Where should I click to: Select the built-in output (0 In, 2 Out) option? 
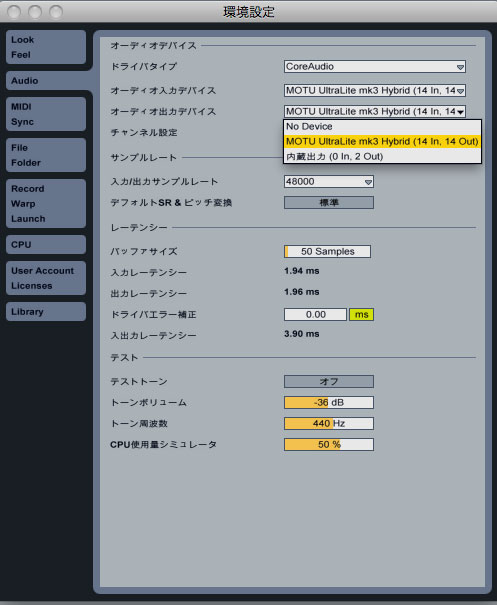pos(382,157)
